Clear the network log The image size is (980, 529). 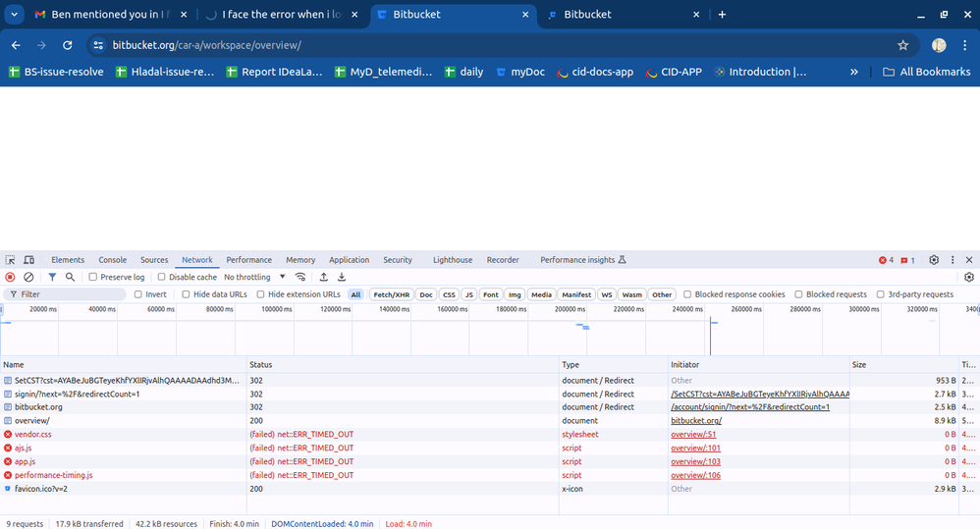point(28,277)
